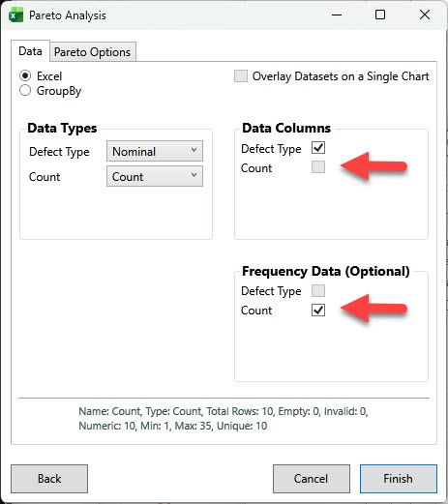448x504 pixels.
Task: Uncheck Count under Frequency Data
Action: click(x=318, y=311)
